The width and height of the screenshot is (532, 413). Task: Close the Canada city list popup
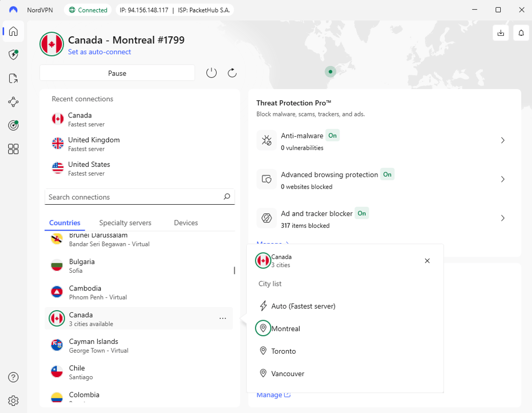pyautogui.click(x=427, y=261)
